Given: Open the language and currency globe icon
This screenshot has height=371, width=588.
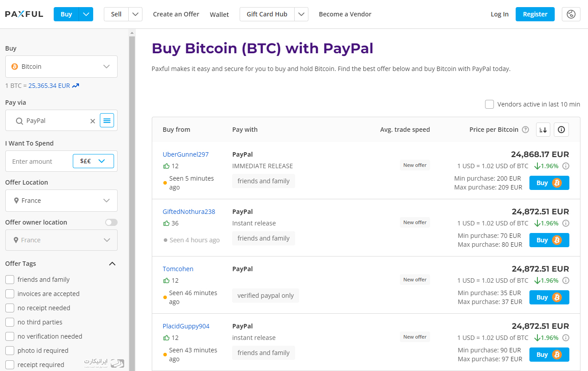Looking at the screenshot, I should [x=571, y=14].
